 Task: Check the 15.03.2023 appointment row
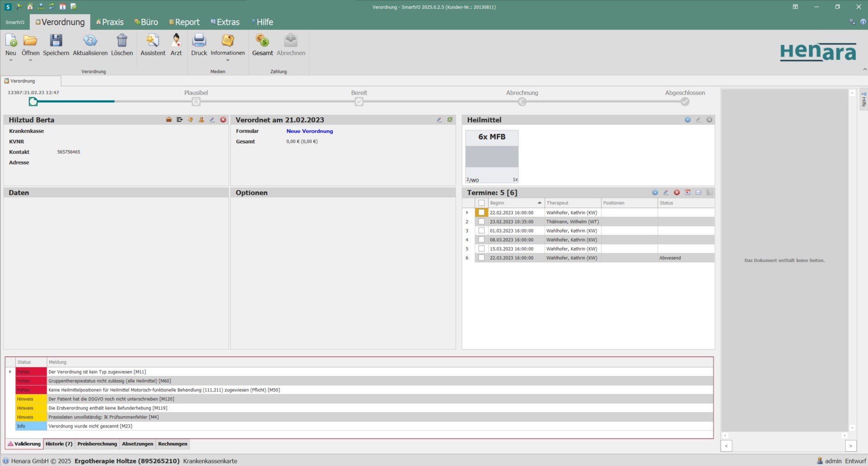[481, 248]
